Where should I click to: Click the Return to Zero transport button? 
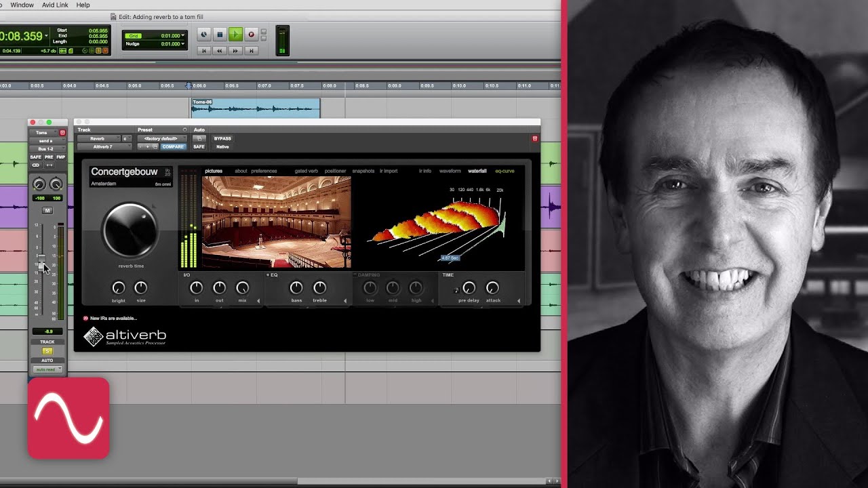(204, 51)
